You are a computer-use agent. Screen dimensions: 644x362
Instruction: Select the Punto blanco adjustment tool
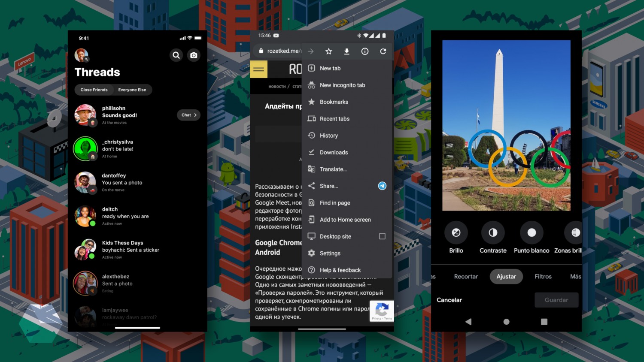coord(532,238)
